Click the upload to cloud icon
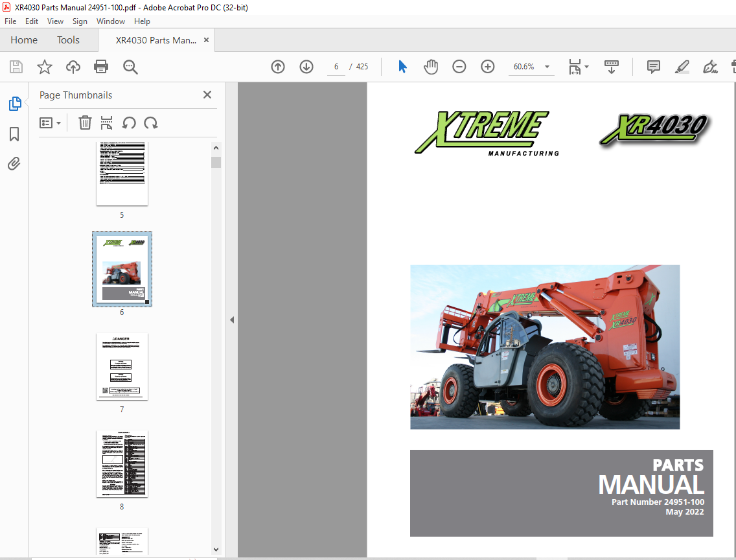Screen dimensions: 736x560 click(73, 67)
